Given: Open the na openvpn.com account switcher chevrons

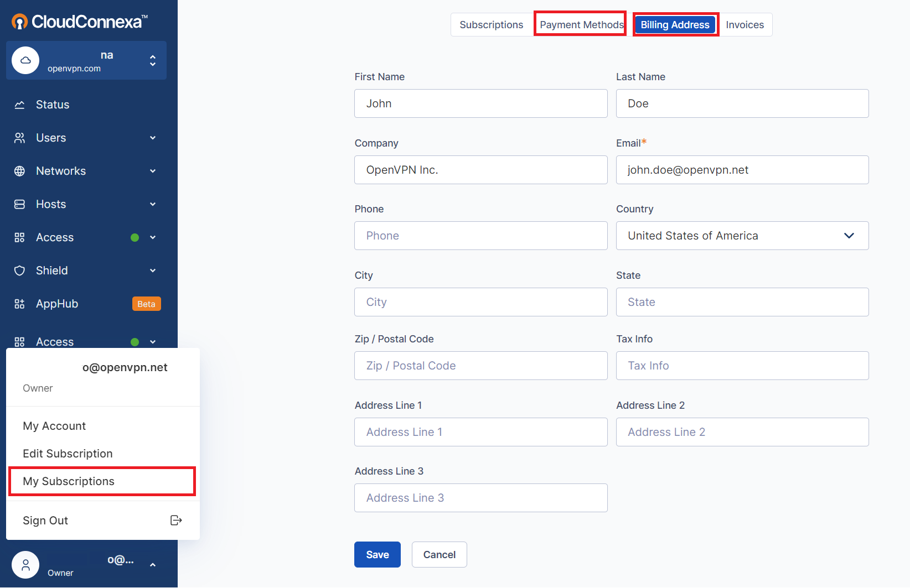Looking at the screenshot, I should (x=153, y=60).
